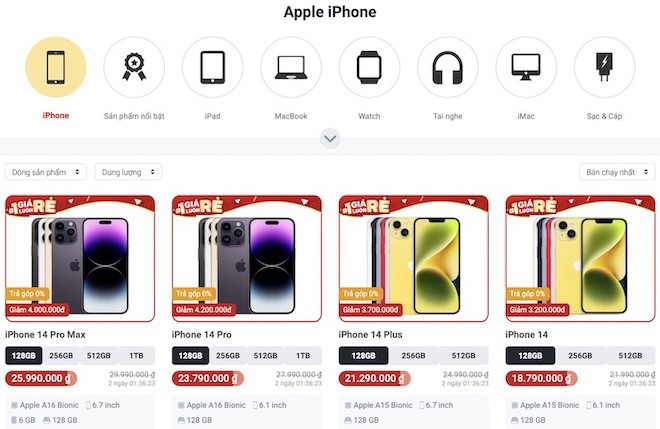Open the iPhone 14 product thumbnail image
660x429 pixels.
click(580, 258)
